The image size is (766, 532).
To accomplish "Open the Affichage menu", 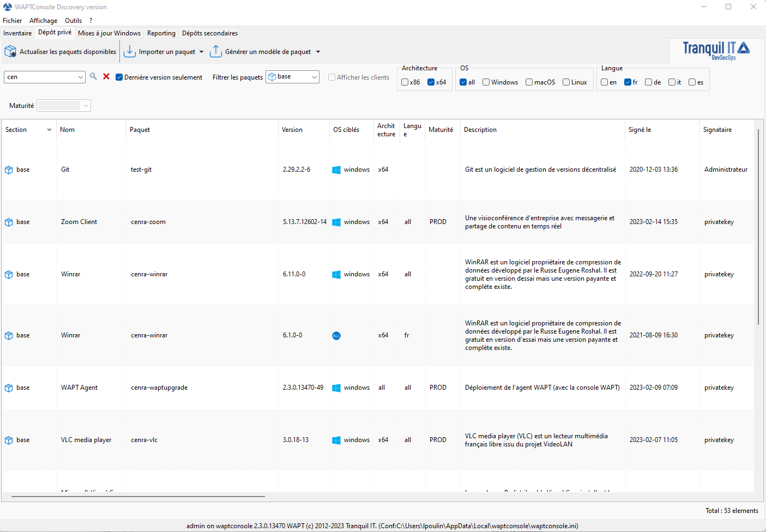I will (x=43, y=21).
